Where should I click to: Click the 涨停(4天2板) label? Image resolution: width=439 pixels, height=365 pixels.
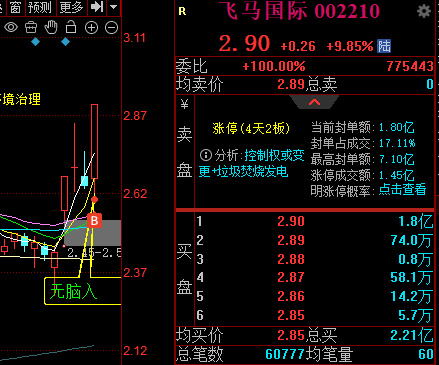coord(251,128)
